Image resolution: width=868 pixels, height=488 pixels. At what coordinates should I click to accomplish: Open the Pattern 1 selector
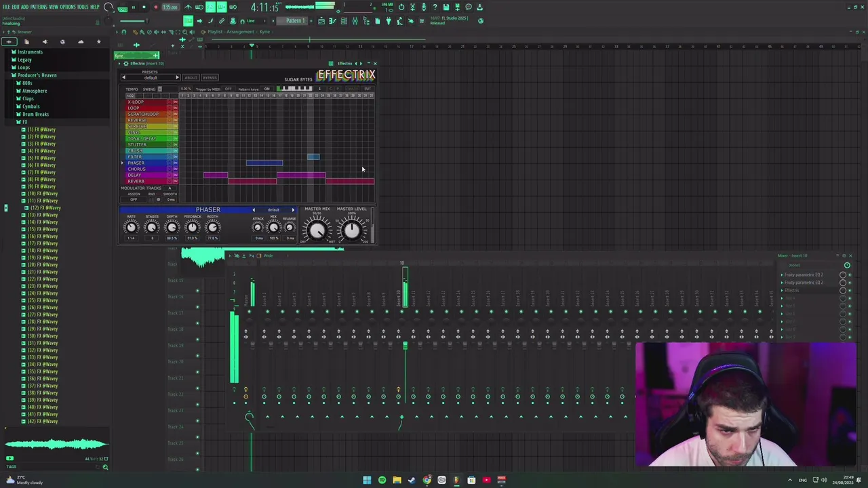(296, 20)
